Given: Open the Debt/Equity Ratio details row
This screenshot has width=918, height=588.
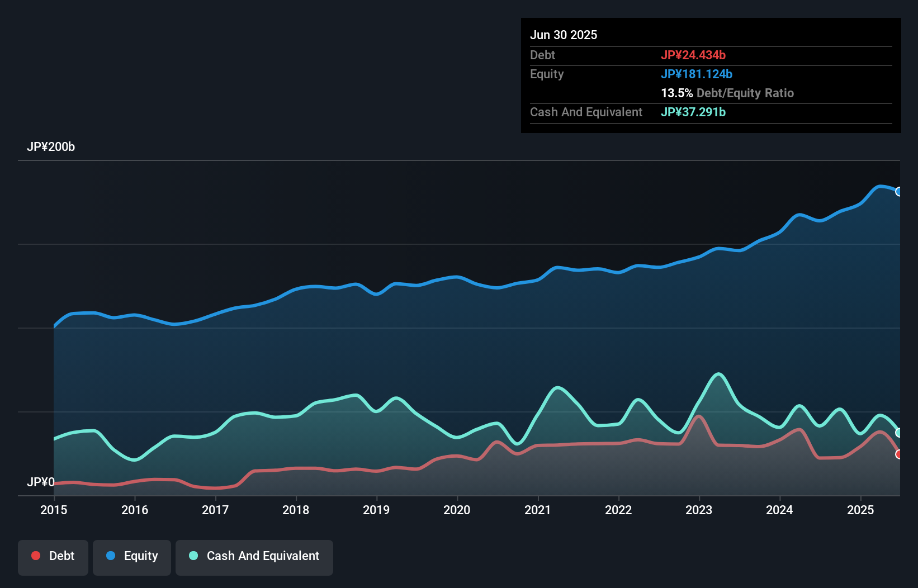Looking at the screenshot, I should pos(727,93).
